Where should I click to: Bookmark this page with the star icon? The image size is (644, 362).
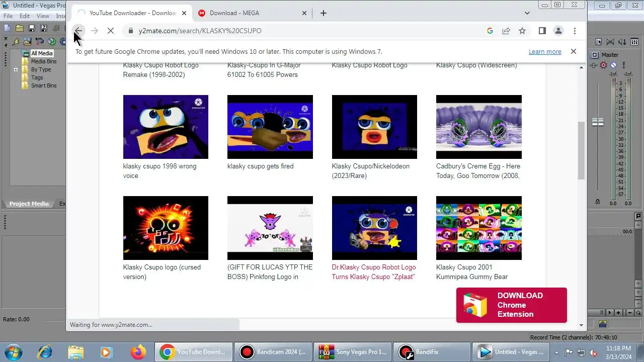coord(522,31)
